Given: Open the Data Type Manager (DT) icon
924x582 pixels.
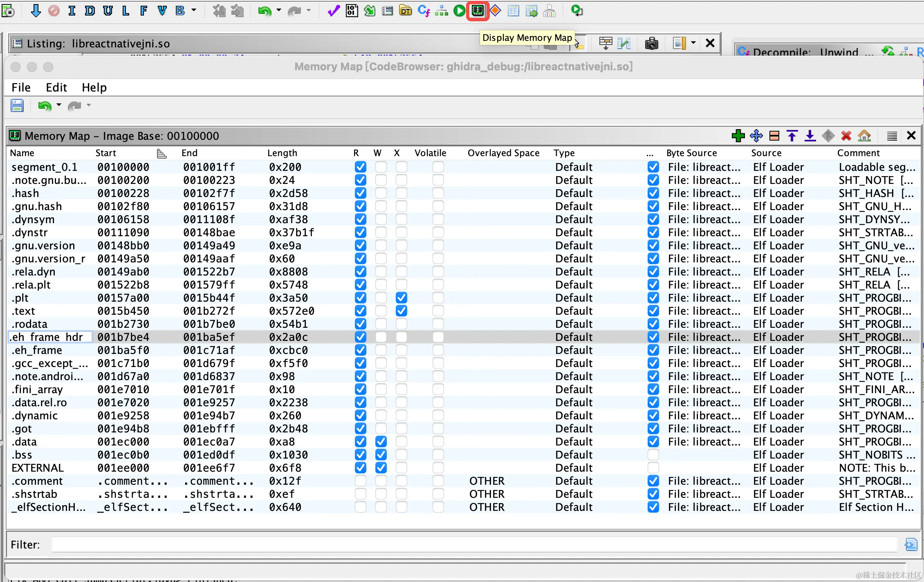Looking at the screenshot, I should (x=406, y=11).
